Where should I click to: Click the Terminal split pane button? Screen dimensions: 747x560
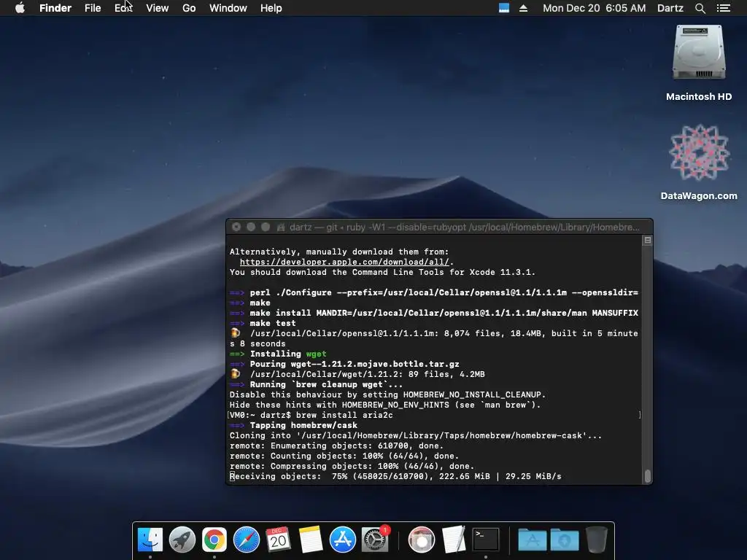(648, 241)
